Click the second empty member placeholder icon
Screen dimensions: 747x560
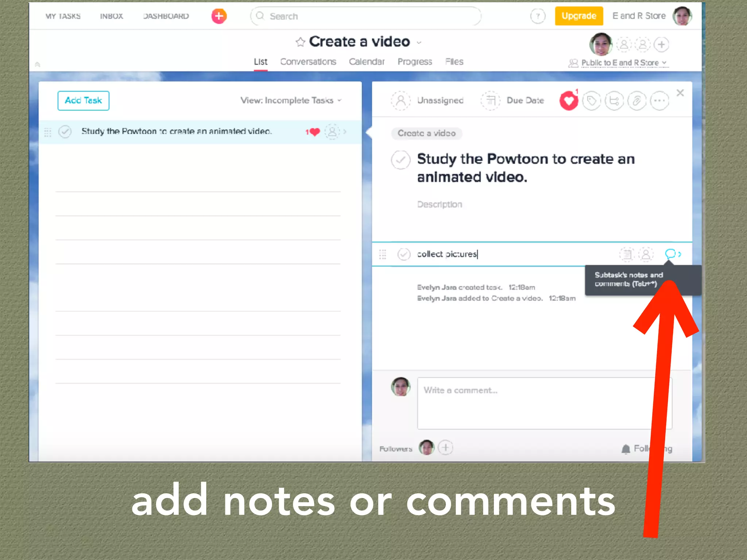tap(643, 44)
